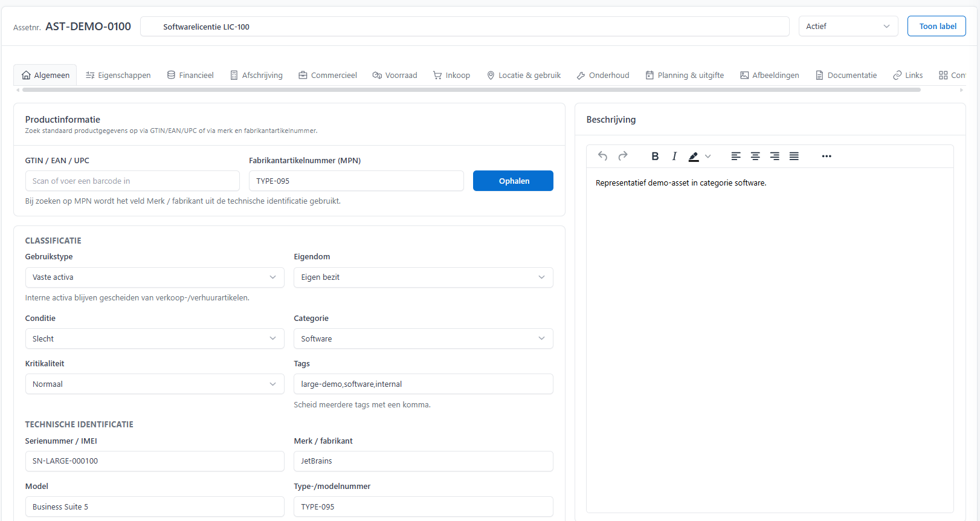Open the Documentatie tab
Viewport: 980px width, 521px height.
[846, 75]
